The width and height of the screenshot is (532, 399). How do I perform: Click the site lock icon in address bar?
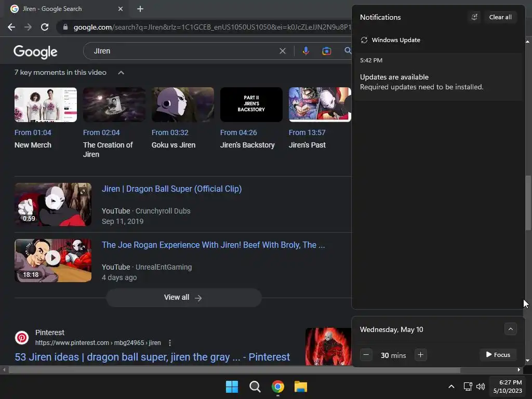65,27
